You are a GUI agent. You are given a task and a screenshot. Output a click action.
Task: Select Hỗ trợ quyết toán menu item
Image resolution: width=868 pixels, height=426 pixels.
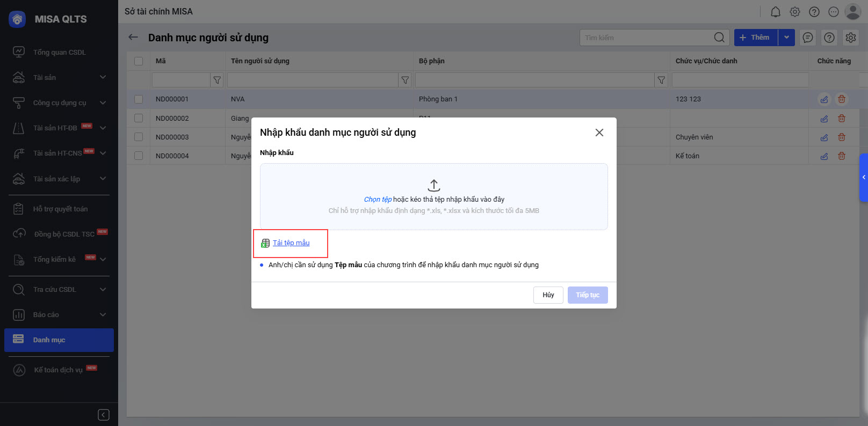point(60,209)
